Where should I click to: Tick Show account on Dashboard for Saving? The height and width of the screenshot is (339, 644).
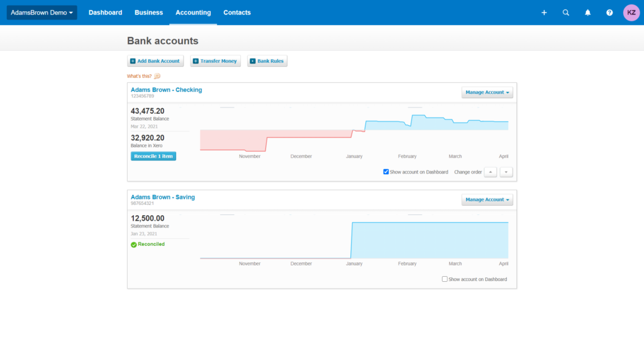(445, 279)
